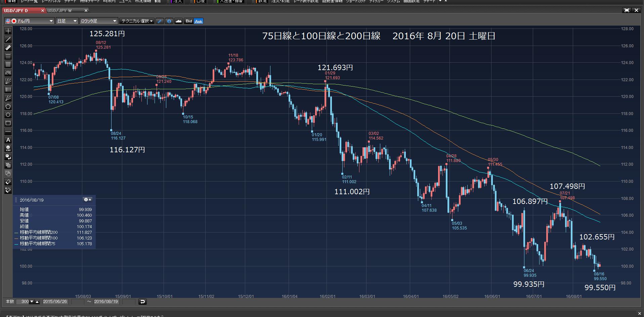Open the ドル/円 currency pair dropdown
Viewport: 644px width, 317px height.
pos(29,21)
